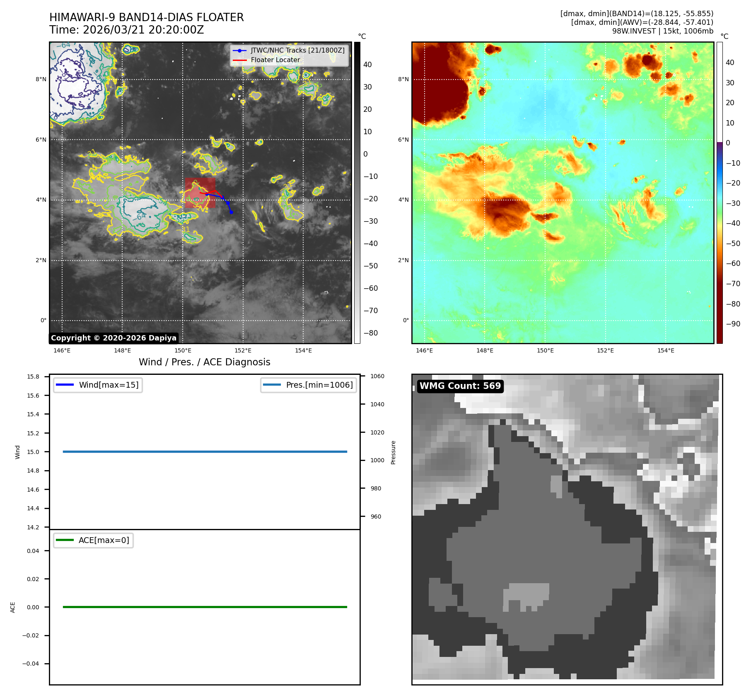Click the Pres.[min=1006] legend box

(x=309, y=385)
